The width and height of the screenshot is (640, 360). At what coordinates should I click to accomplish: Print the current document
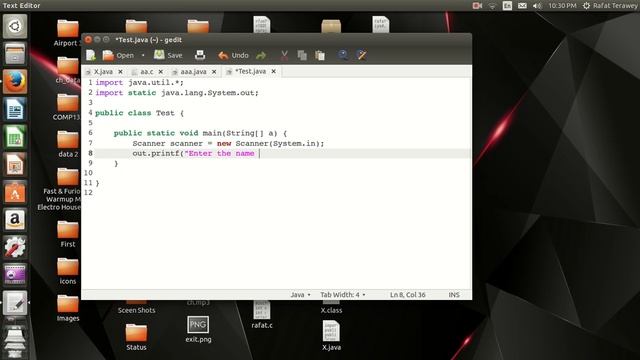[200, 55]
